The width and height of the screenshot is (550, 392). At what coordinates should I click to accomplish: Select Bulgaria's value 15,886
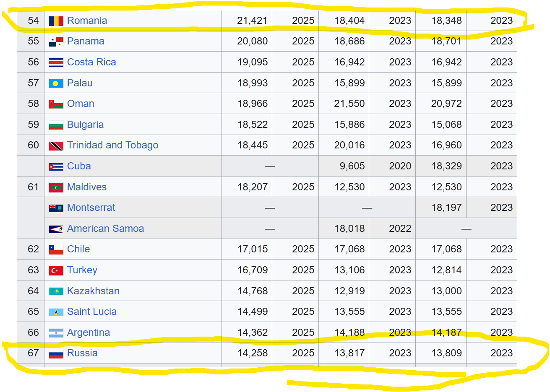coord(349,125)
